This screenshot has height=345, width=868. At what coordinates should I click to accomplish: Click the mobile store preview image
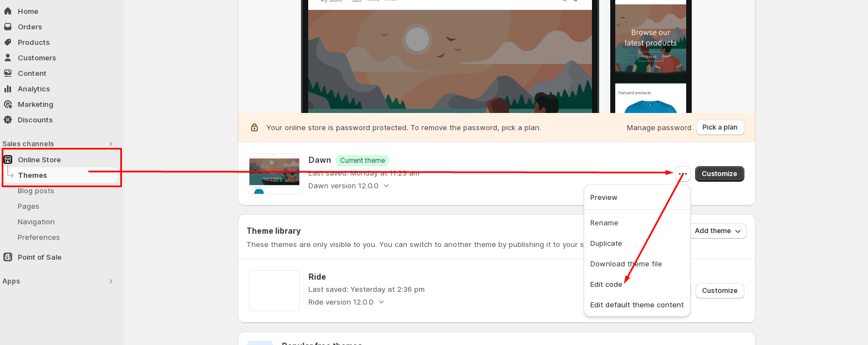(x=651, y=56)
